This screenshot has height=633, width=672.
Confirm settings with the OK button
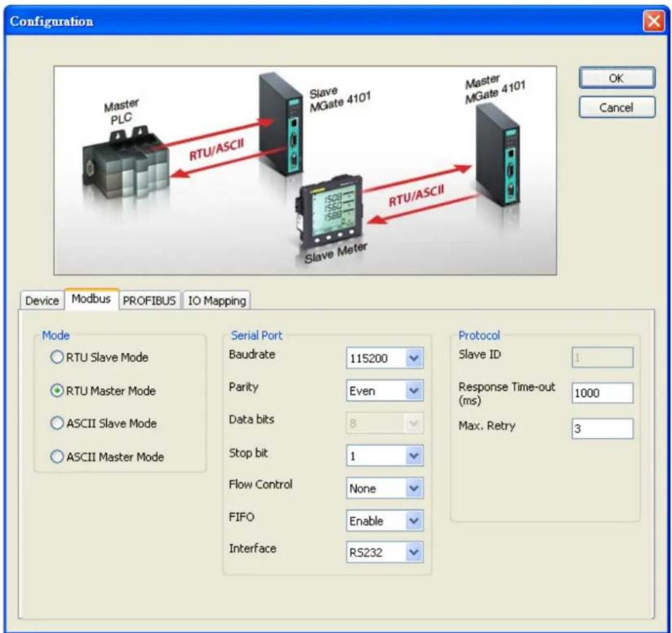click(x=617, y=78)
